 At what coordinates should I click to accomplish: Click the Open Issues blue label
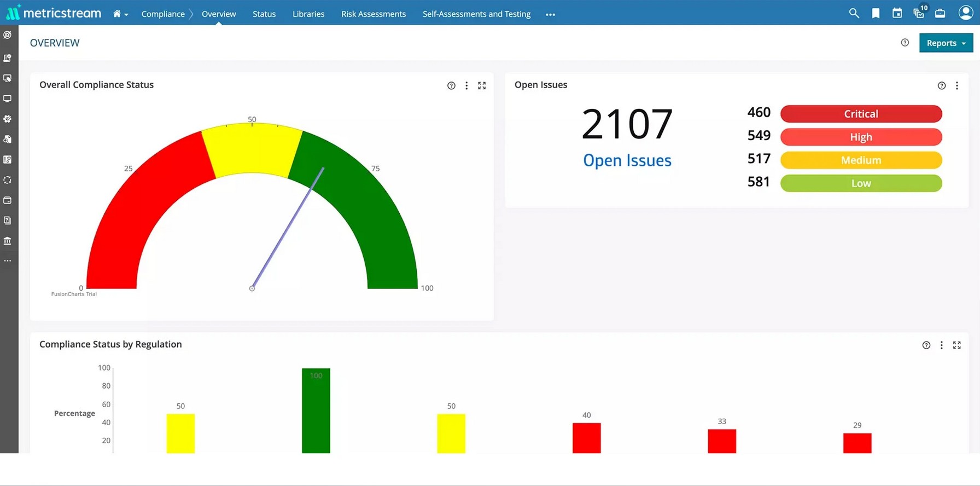(627, 160)
